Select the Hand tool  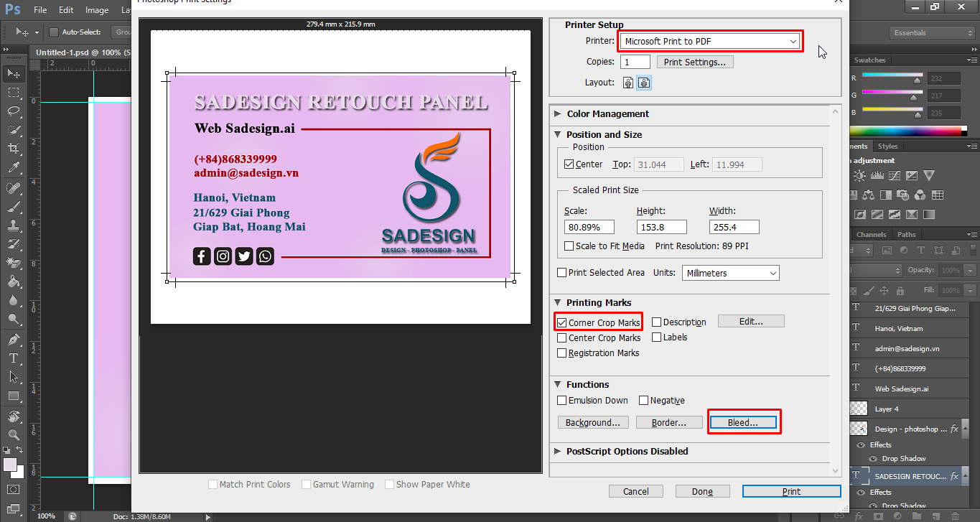click(x=14, y=416)
